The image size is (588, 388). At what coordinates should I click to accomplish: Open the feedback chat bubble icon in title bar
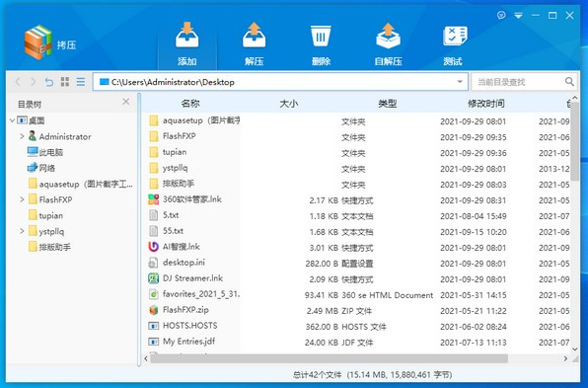coord(501,15)
